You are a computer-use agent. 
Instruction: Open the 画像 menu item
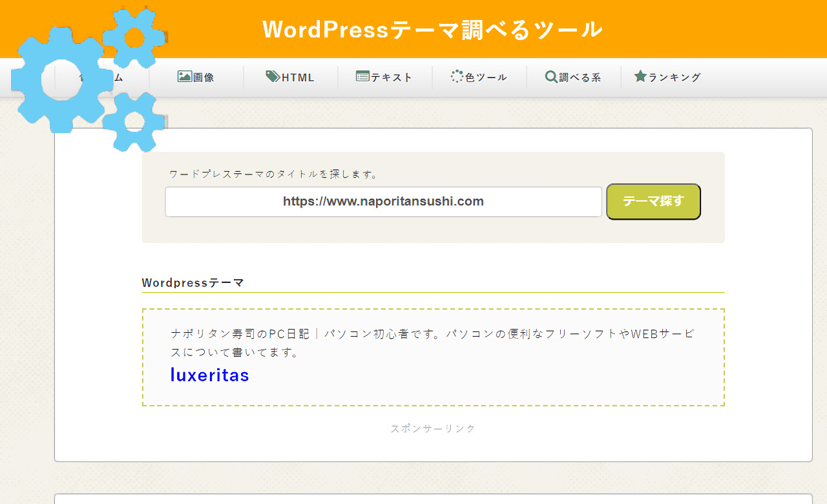tap(196, 78)
